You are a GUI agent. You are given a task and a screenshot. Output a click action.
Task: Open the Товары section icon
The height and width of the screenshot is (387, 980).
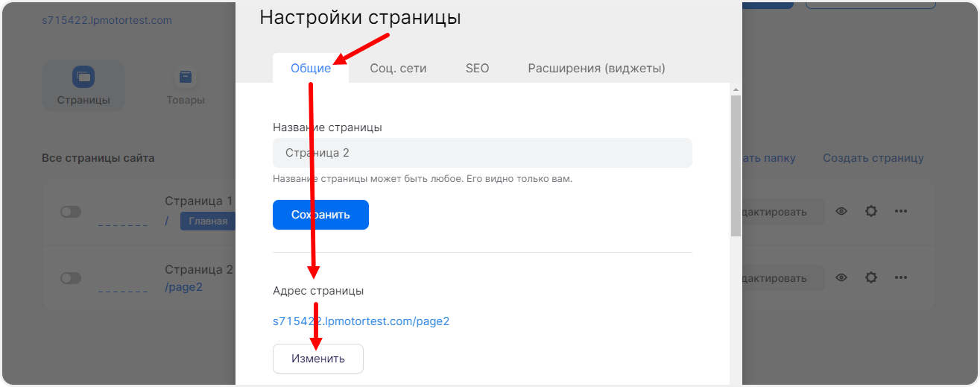coord(185,78)
